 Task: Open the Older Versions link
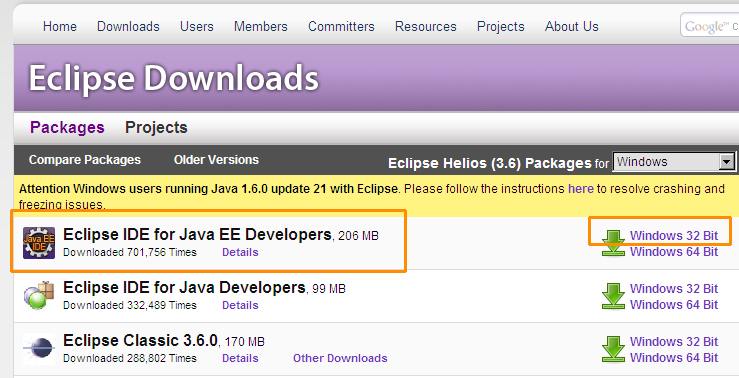tap(216, 160)
